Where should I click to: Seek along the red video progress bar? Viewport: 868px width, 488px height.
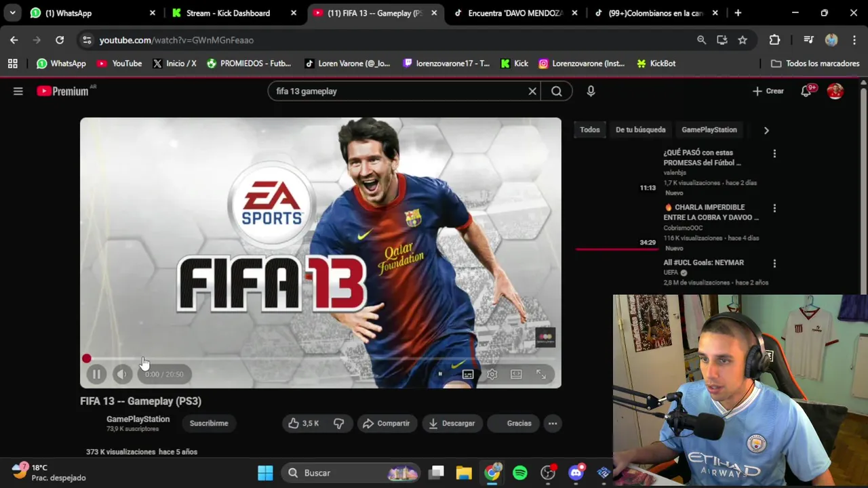click(321, 359)
